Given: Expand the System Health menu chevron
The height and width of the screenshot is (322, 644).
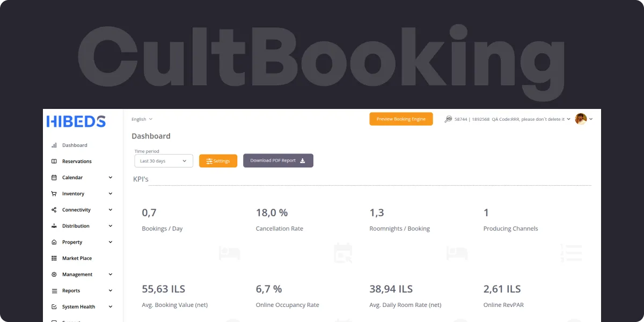Looking at the screenshot, I should click(x=111, y=307).
